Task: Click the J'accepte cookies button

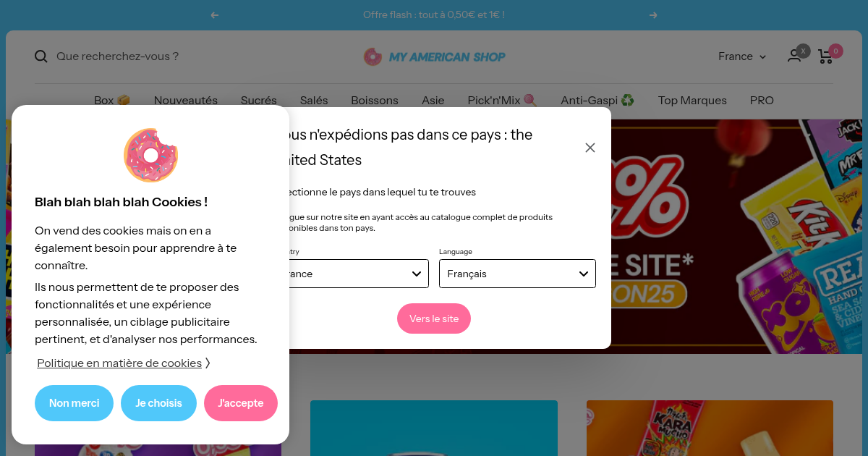Action: click(x=241, y=403)
